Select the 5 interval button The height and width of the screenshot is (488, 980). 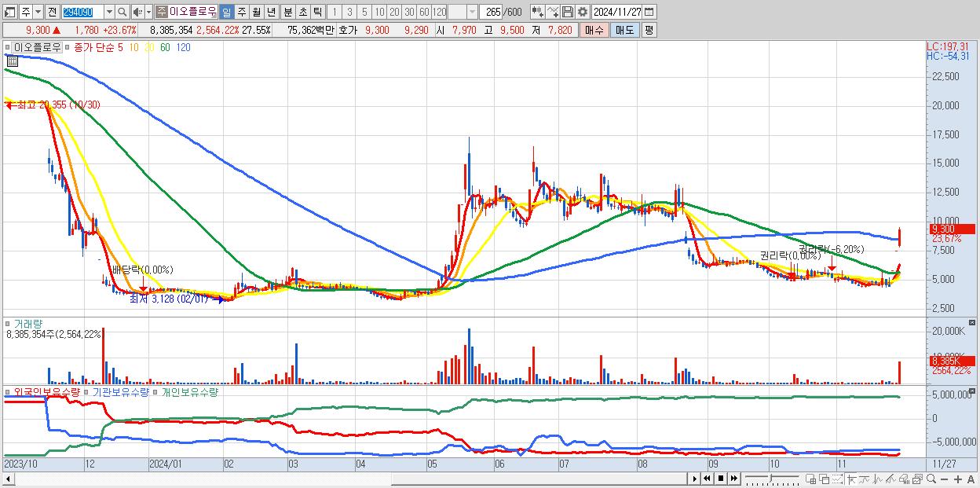(364, 12)
